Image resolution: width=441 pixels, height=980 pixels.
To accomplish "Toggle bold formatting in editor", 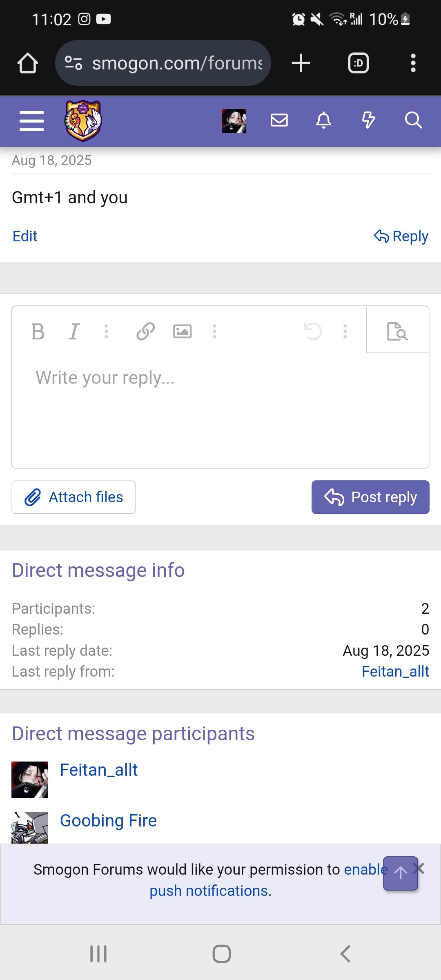I will pos(38,332).
